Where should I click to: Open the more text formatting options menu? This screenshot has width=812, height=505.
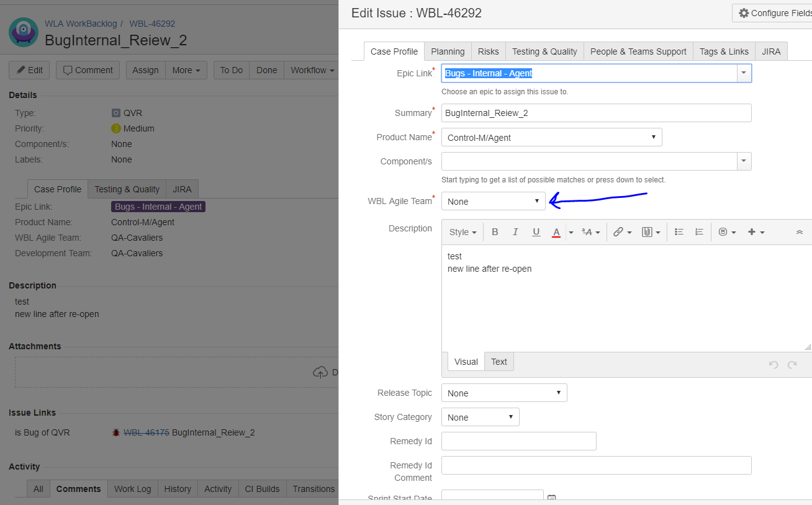(591, 232)
